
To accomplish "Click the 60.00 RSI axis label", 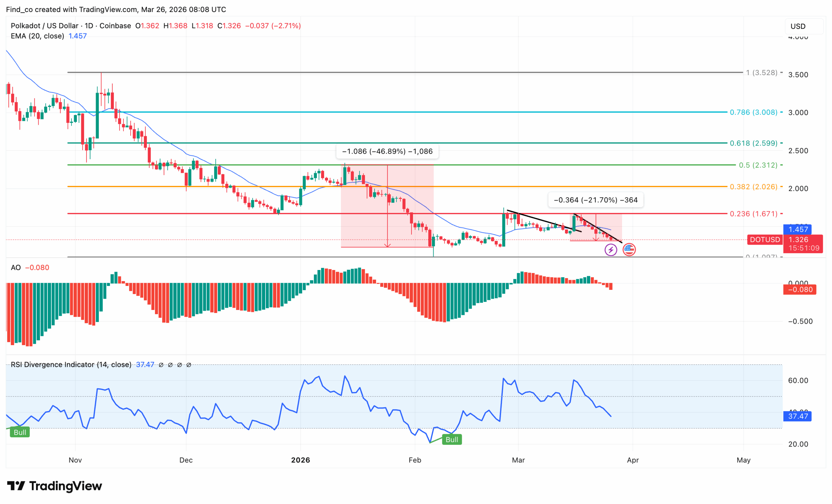I will click(798, 381).
